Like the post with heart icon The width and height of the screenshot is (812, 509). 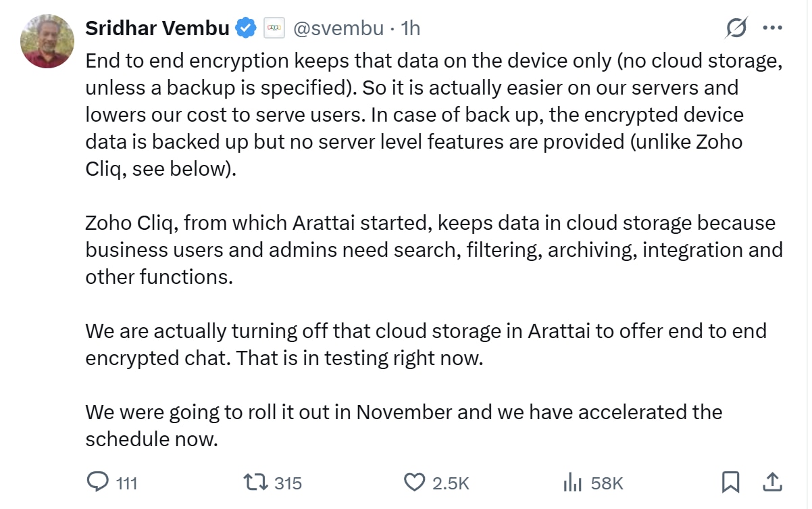pos(413,482)
